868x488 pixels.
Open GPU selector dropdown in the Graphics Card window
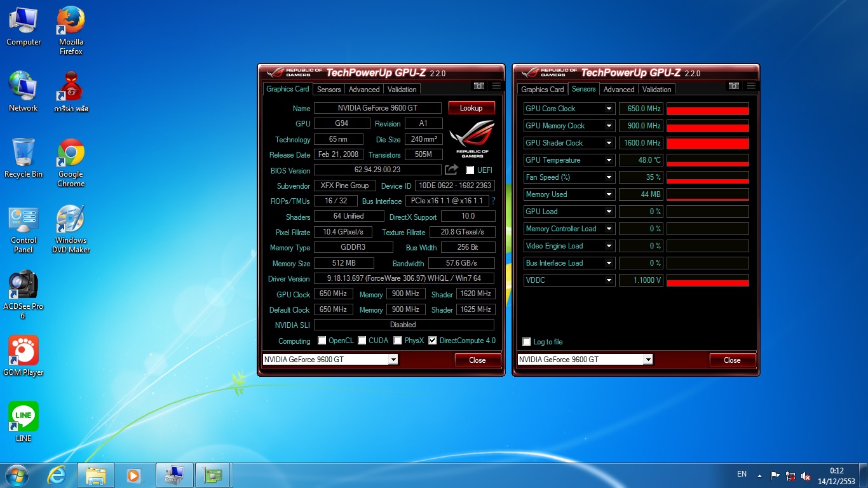[393, 360]
